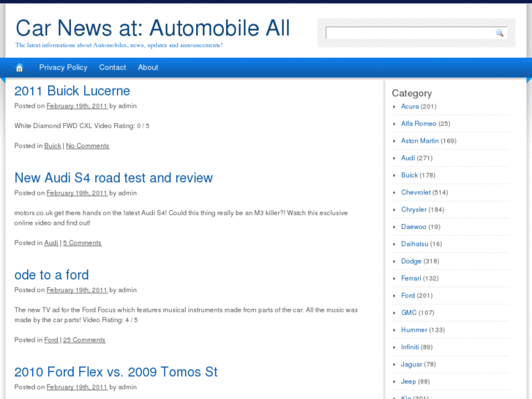Open Ford category link in post footer
Viewport: 532px width, 399px height.
coord(51,340)
